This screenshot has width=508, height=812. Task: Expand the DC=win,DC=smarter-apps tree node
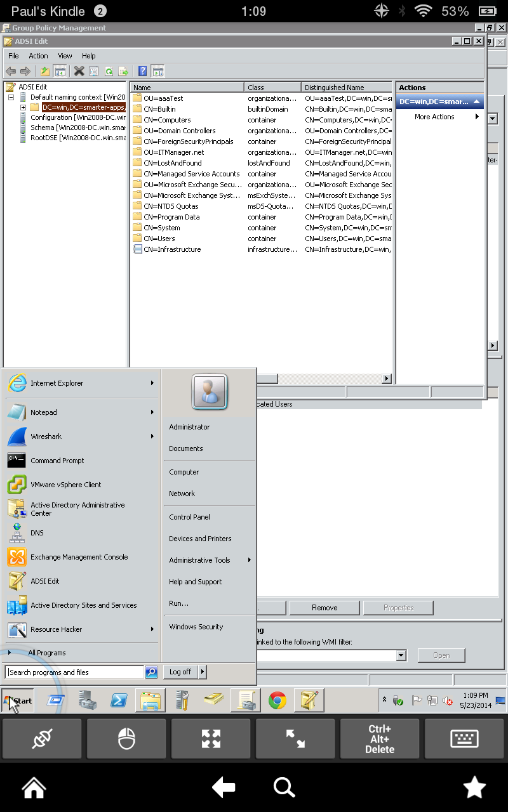(x=23, y=107)
